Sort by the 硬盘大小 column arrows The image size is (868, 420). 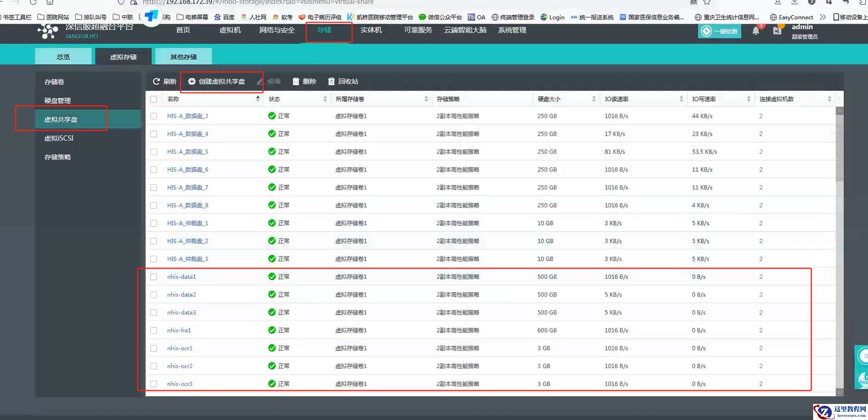pos(594,99)
